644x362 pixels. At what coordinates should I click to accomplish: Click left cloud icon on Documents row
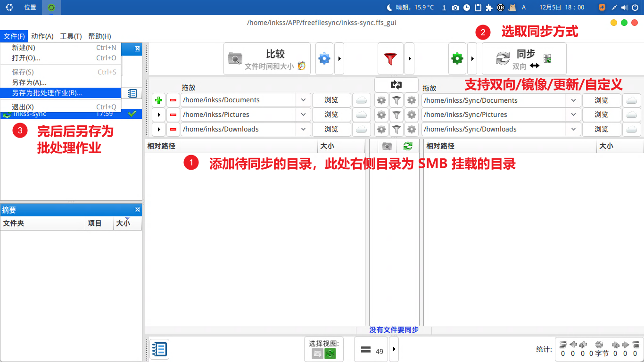(362, 100)
